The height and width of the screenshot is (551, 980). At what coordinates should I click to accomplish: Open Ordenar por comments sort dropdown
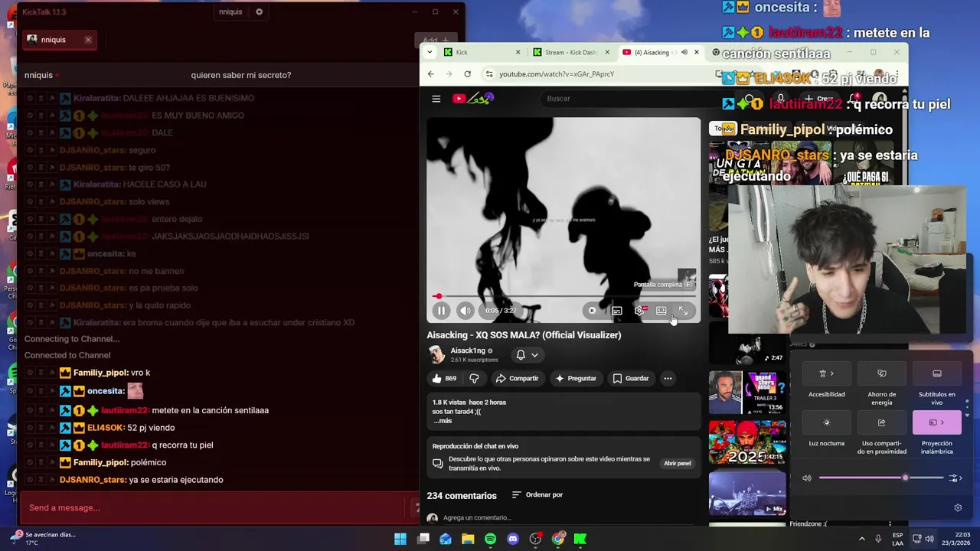coord(537,495)
